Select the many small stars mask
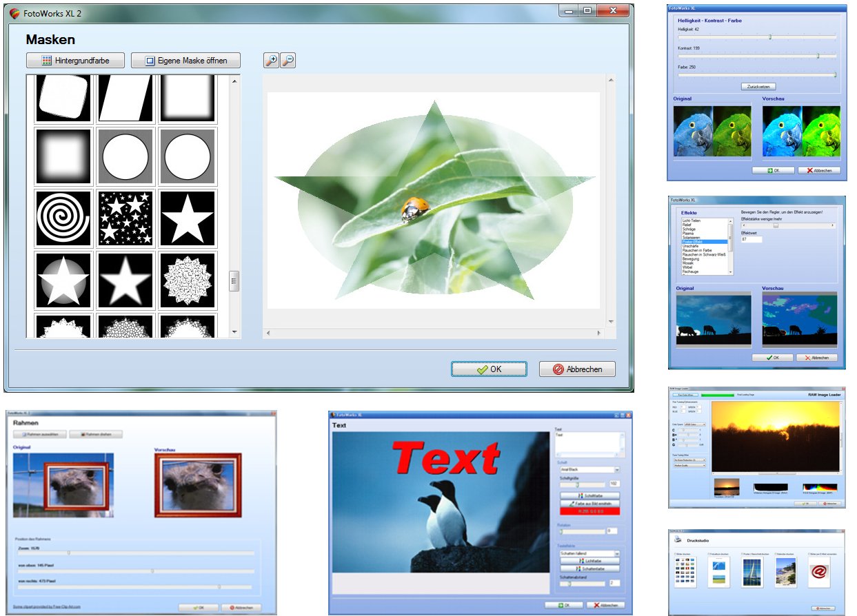Viewport: 857px width, 616px height. click(x=126, y=218)
